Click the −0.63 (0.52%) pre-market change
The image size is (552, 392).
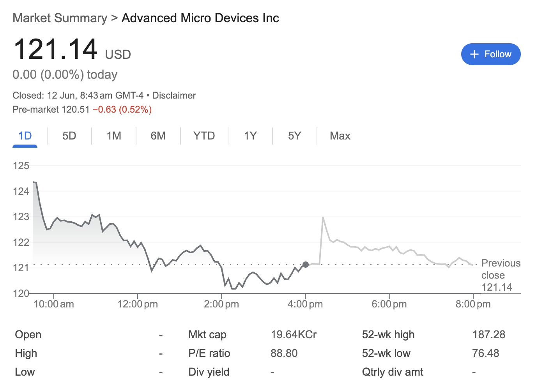tap(122, 109)
